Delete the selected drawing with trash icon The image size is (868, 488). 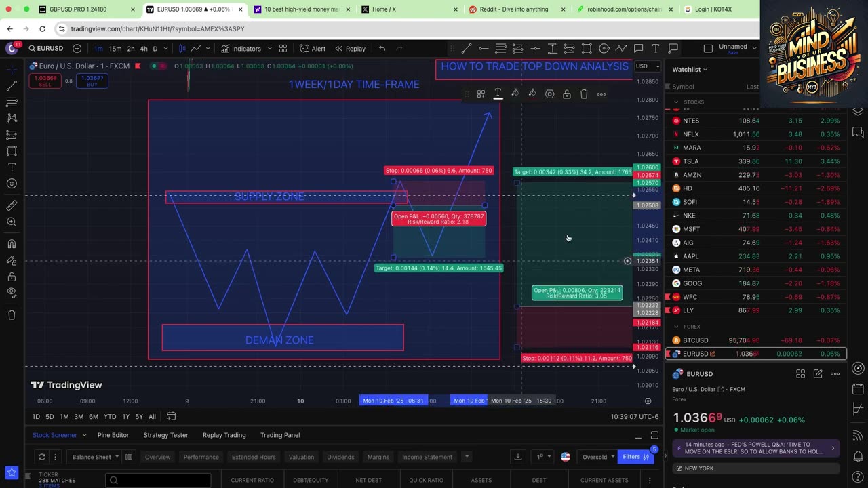tap(584, 94)
